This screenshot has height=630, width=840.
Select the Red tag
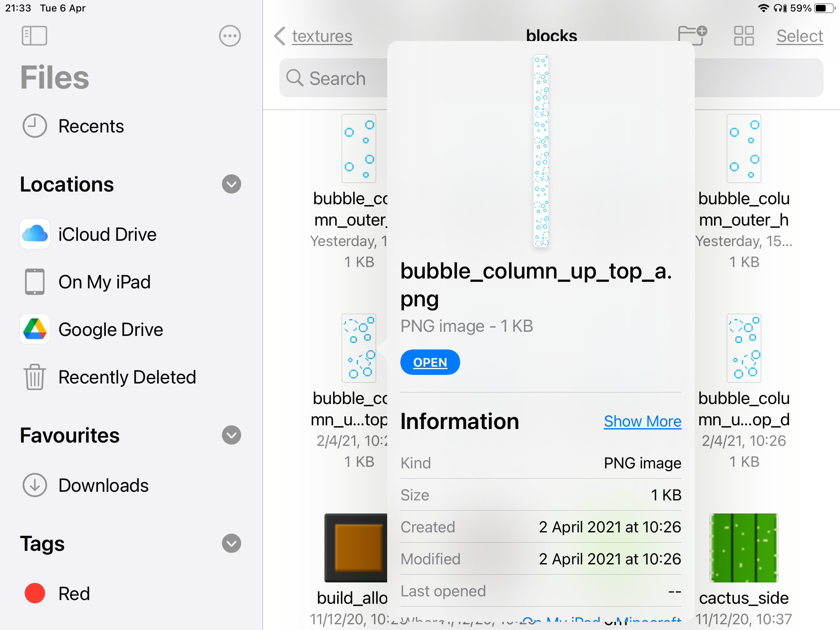point(74,594)
